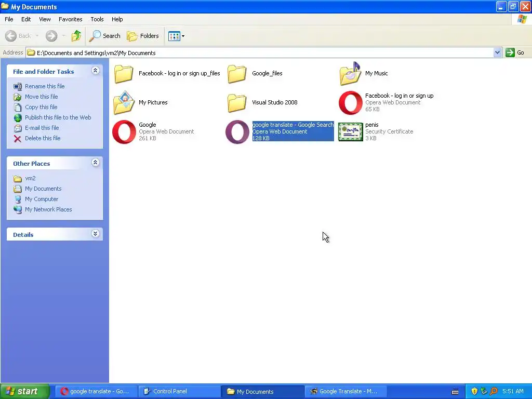532x399 pixels.
Task: Click the Back arrow toolbar button
Action: point(18,36)
